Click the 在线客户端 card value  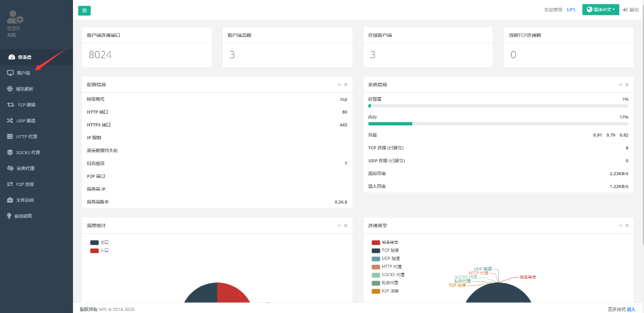[x=372, y=55]
